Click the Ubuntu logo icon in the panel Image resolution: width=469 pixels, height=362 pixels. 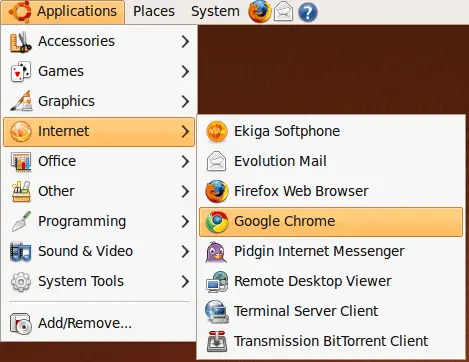click(x=20, y=11)
